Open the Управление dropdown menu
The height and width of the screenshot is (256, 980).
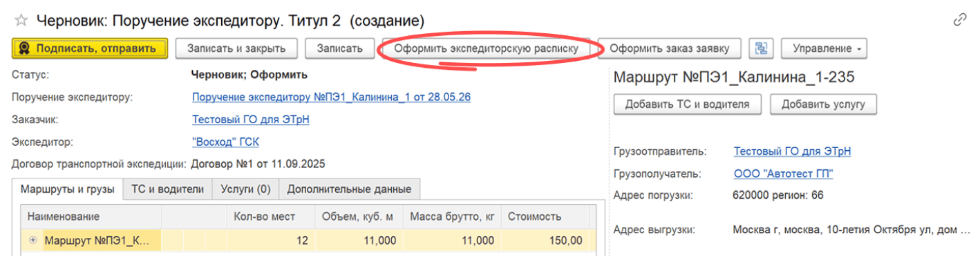[x=824, y=48]
